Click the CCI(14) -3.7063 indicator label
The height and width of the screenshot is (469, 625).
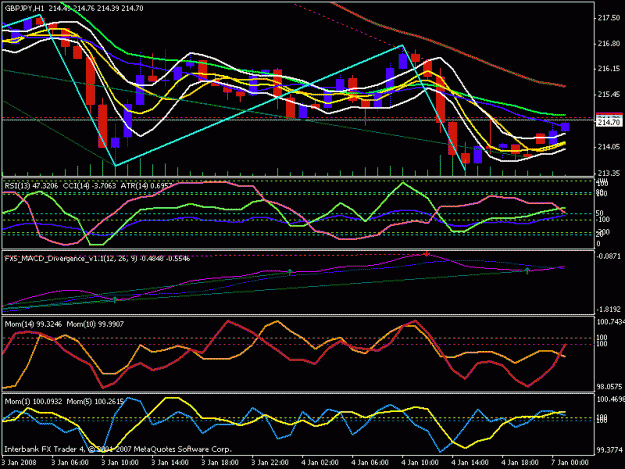[x=89, y=185]
